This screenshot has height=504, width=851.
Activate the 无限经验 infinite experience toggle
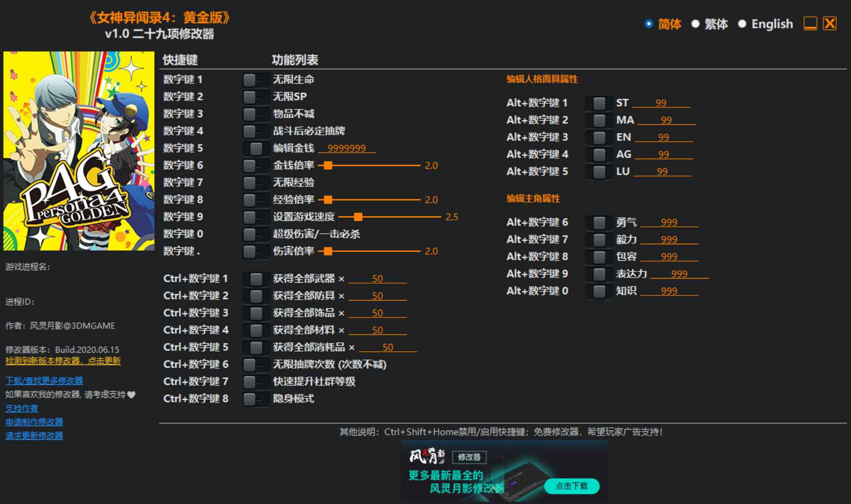point(255,182)
